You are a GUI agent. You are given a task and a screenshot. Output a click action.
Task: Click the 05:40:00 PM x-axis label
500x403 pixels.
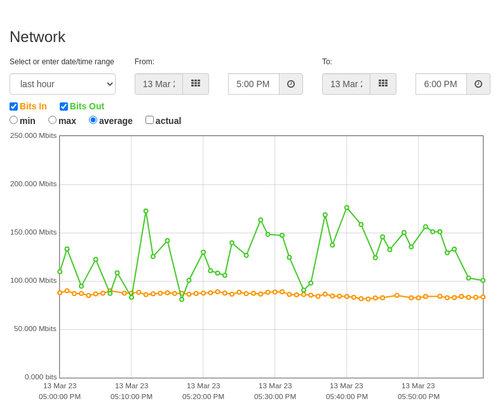click(347, 397)
